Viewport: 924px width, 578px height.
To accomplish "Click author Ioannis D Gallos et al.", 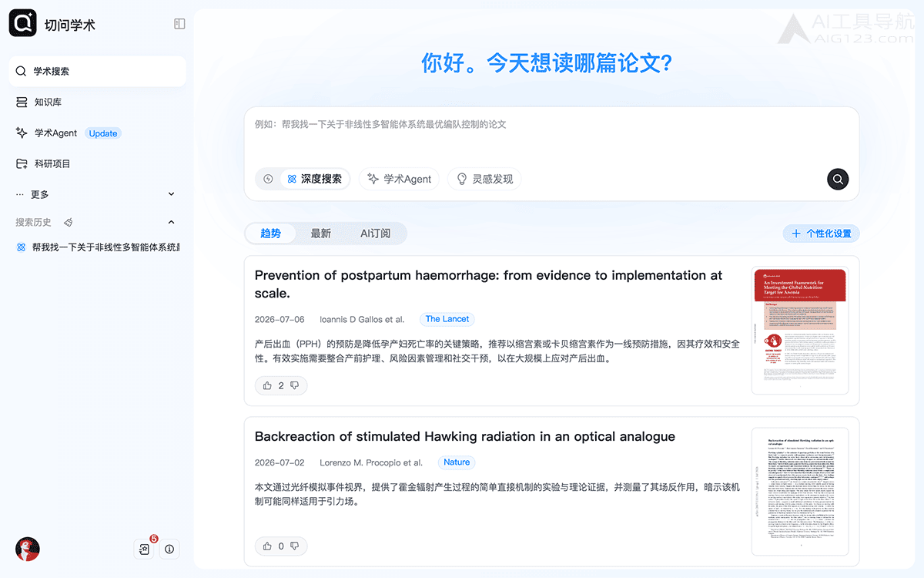I will pos(362,319).
